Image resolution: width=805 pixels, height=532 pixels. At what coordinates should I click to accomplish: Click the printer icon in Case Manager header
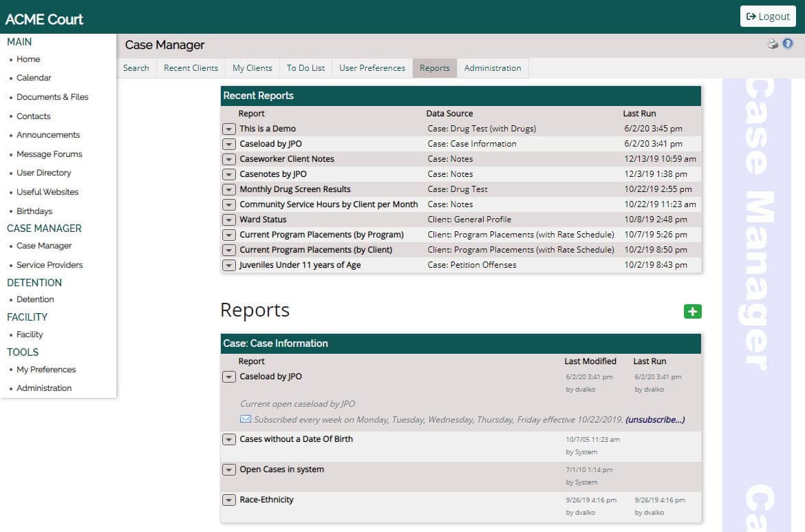(773, 44)
